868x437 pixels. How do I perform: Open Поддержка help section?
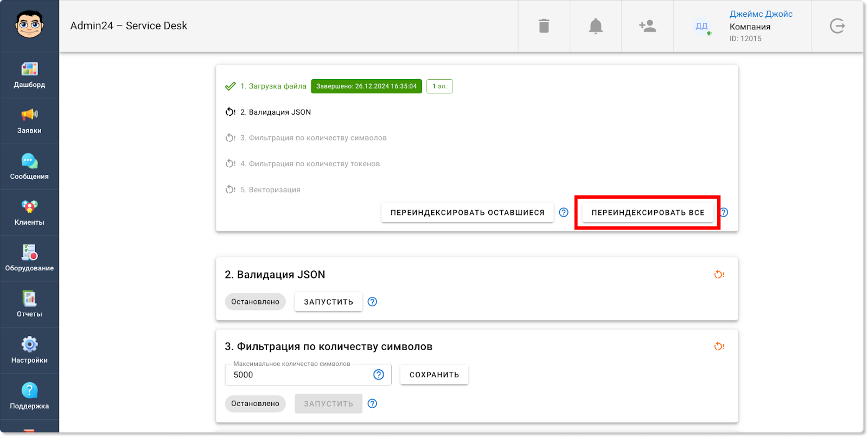coord(29,396)
